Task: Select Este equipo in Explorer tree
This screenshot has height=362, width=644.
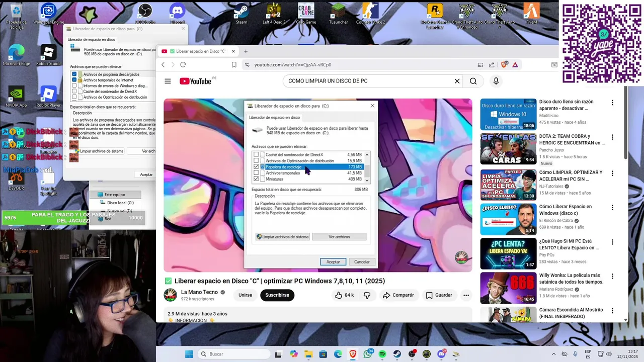Action: coord(115,195)
